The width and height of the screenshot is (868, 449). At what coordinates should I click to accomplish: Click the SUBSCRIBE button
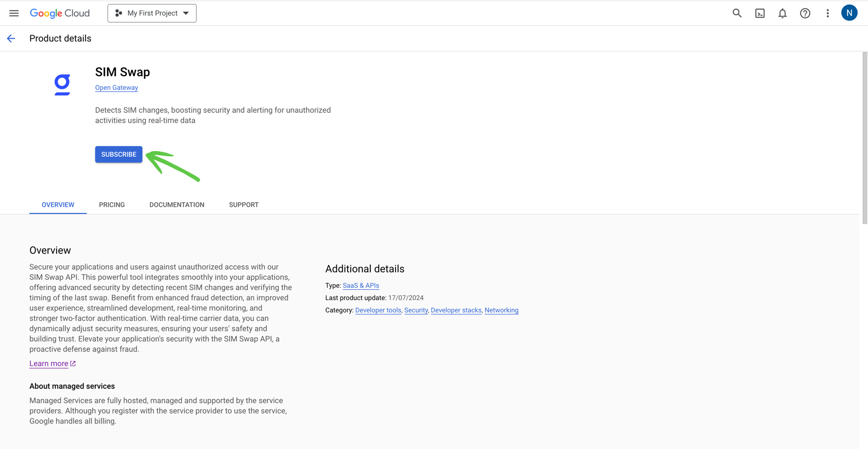[x=118, y=154]
